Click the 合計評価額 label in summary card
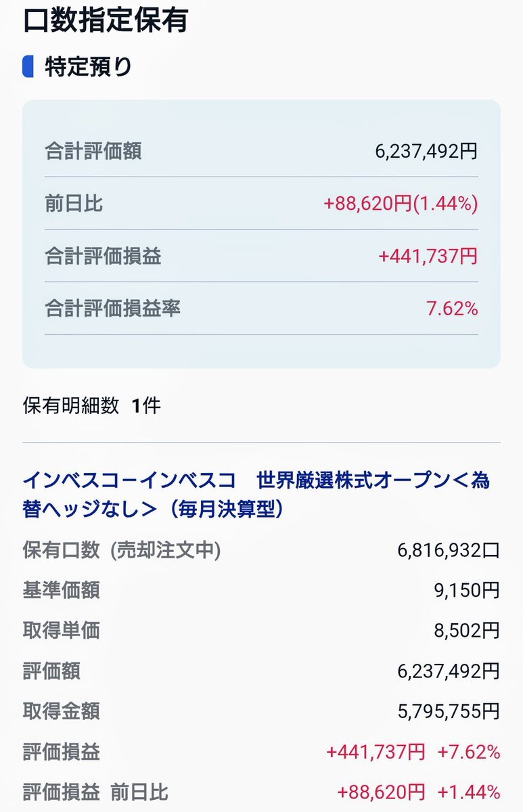 point(93,150)
